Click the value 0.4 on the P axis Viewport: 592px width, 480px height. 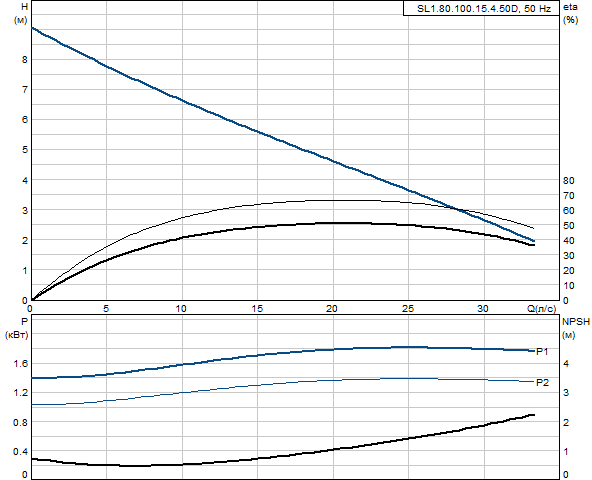[20, 452]
